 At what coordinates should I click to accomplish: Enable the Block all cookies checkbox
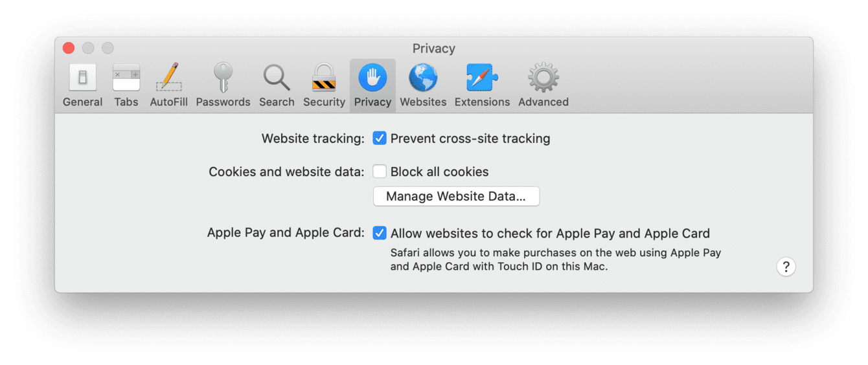tap(380, 172)
